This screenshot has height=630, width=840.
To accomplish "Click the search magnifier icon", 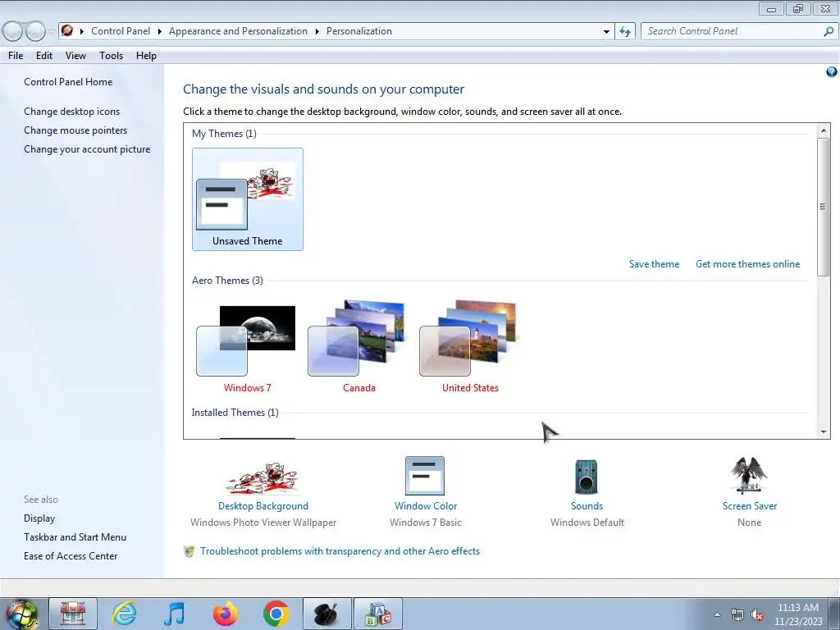I will pyautogui.click(x=829, y=32).
